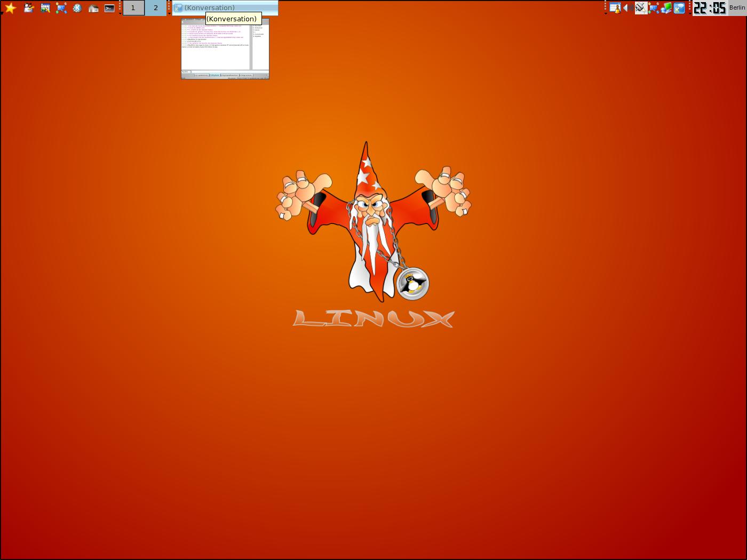Click the network plug tray icon
747x560 pixels.
coord(641,8)
